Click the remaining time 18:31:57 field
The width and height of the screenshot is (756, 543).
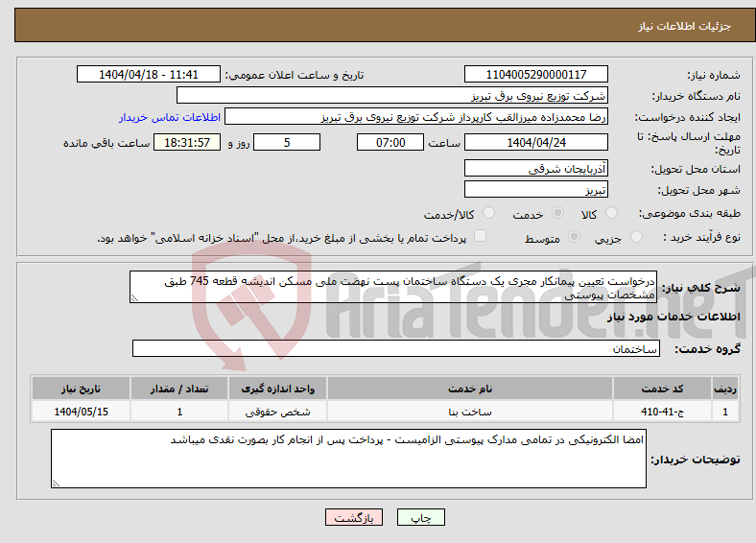coord(187,142)
